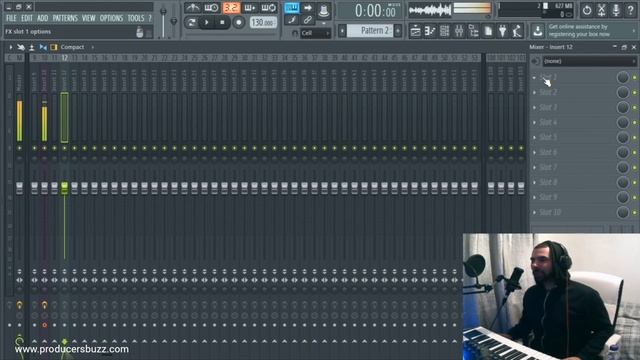Open the Cell snap dropdown
Screen dimensions: 640x360
tap(316, 33)
